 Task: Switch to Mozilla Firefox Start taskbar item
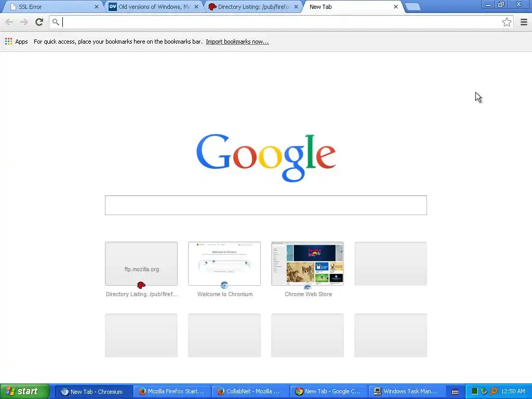point(172,392)
